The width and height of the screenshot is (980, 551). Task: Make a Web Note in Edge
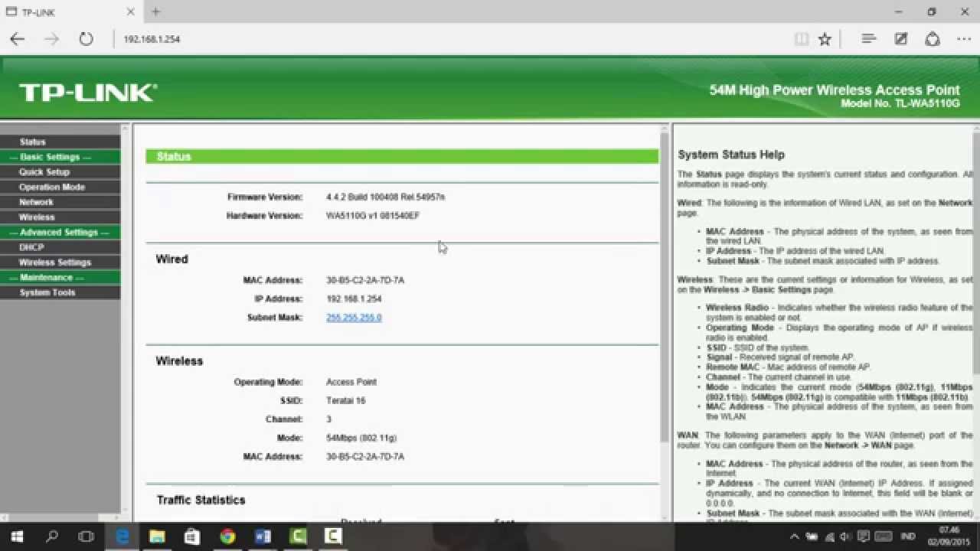point(901,38)
